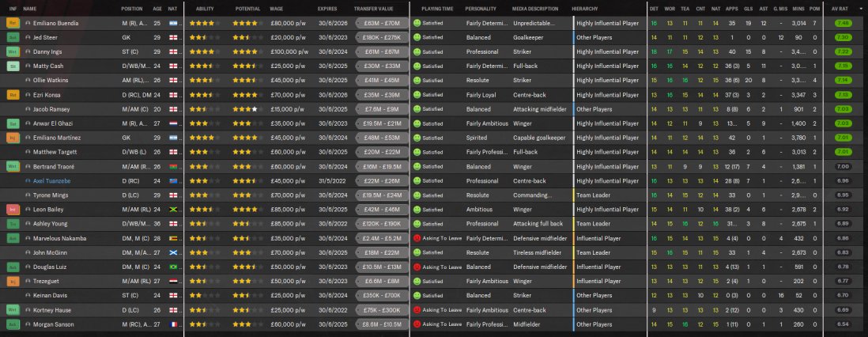Click the player info icon next to Keinan Davis

(28, 295)
